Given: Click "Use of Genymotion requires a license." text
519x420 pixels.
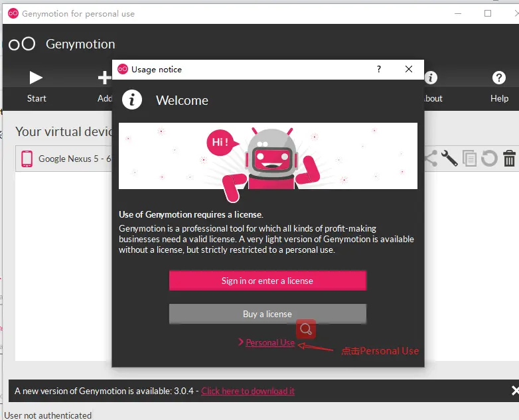Looking at the screenshot, I should [x=191, y=214].
